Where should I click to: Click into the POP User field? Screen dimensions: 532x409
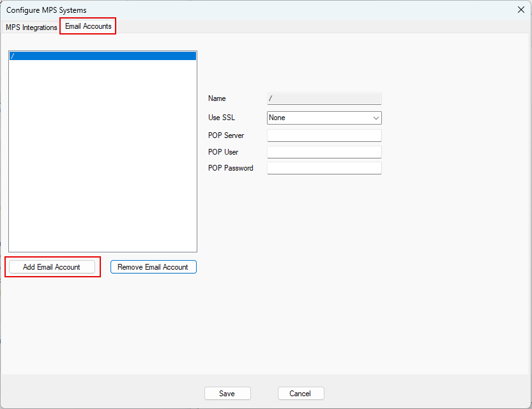pos(324,152)
